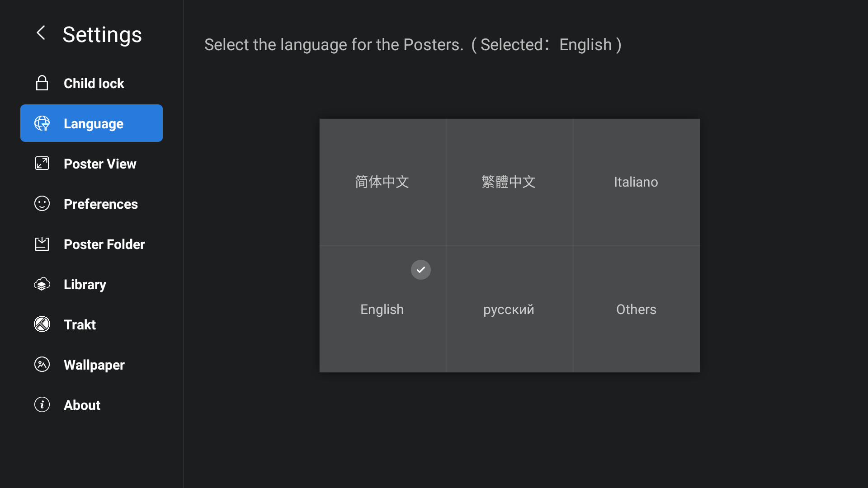The image size is (868, 488).
Task: Click the Library cloud layers icon
Action: [x=42, y=284]
